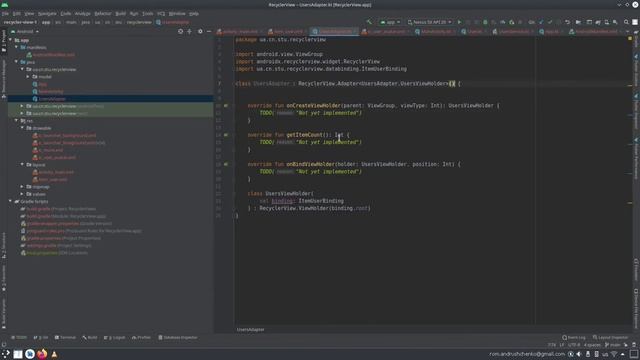The width and height of the screenshot is (640, 360).
Task: Click the override gutter icon beside onCreateViewHolder
Action: (226, 105)
